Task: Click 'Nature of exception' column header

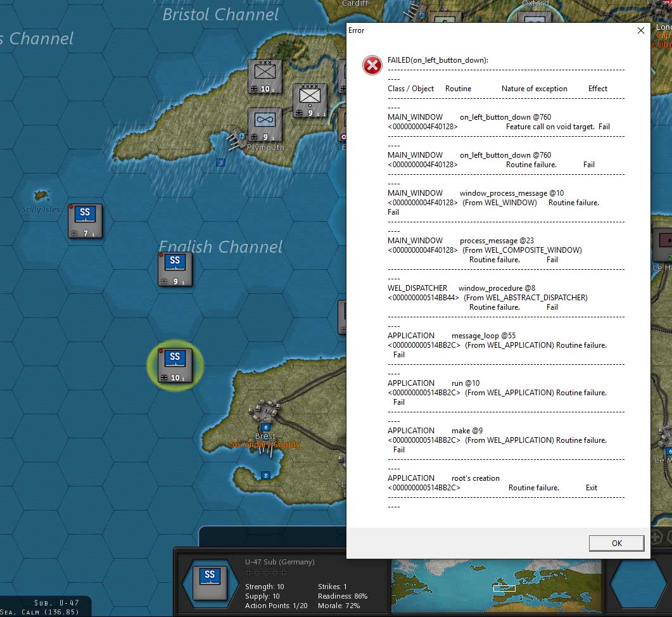Action: (534, 89)
